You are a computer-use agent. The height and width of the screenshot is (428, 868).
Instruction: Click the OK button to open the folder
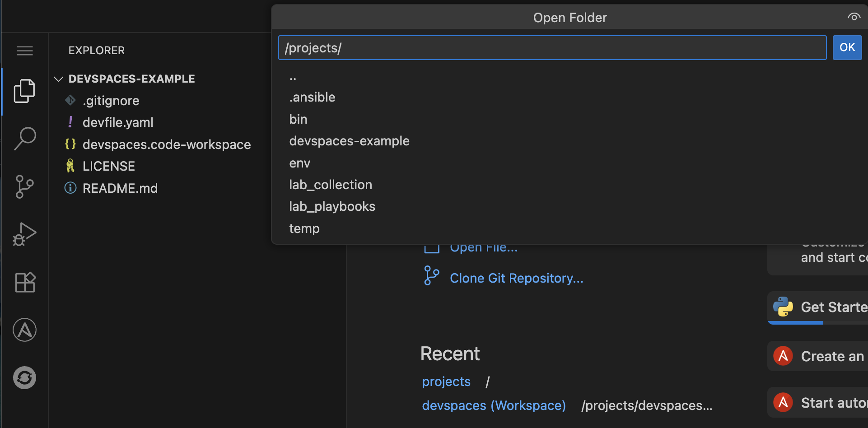coord(847,47)
